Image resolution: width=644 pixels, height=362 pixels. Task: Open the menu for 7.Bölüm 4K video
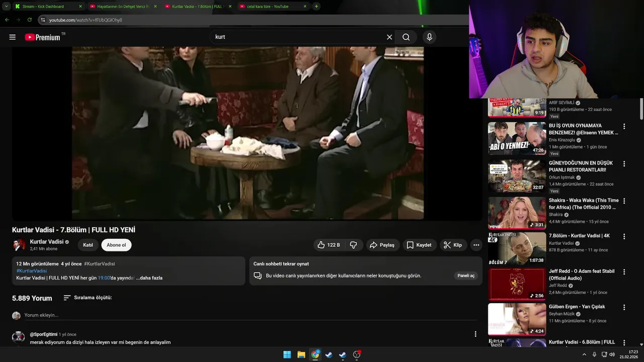tap(624, 236)
